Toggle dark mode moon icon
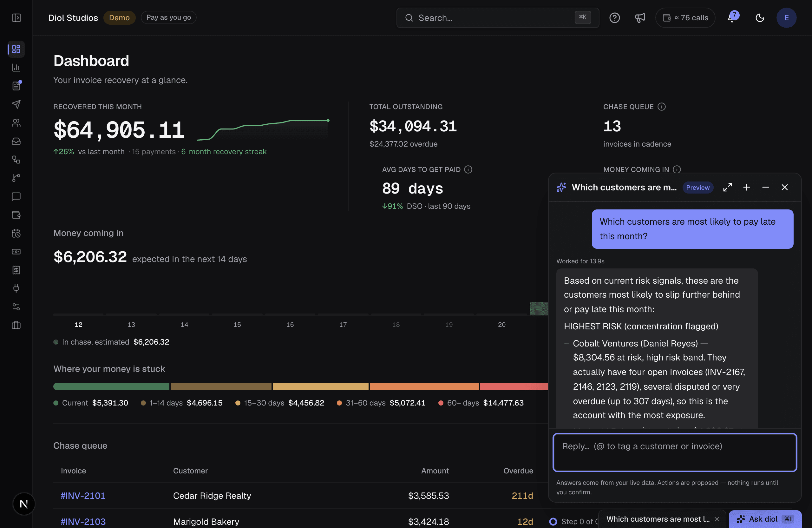Viewport: 812px width, 528px height. click(x=760, y=18)
